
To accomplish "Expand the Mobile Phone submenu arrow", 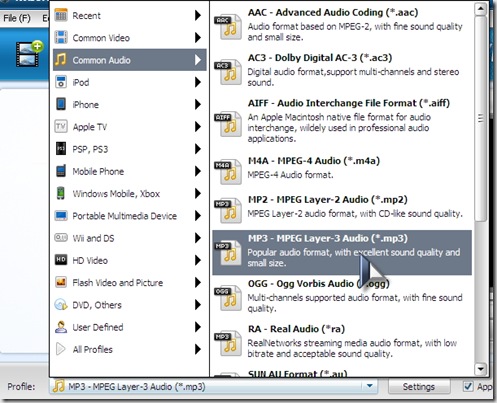I will pyautogui.click(x=198, y=171).
